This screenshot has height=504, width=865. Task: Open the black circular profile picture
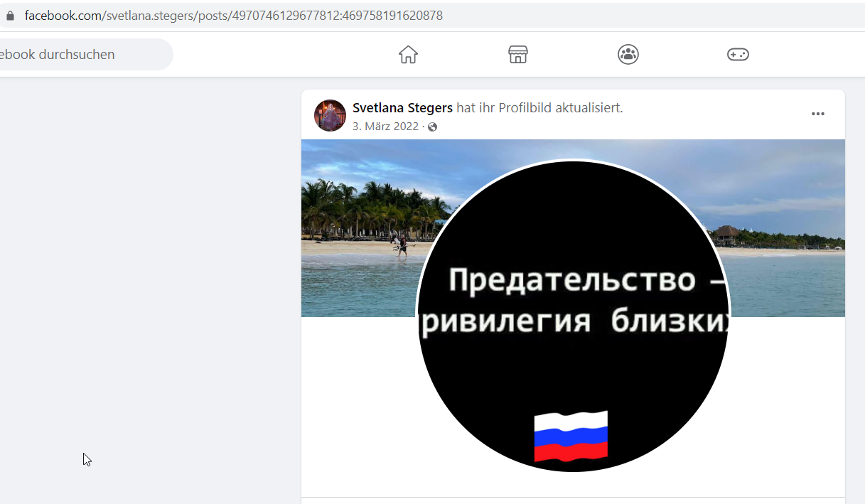click(573, 315)
